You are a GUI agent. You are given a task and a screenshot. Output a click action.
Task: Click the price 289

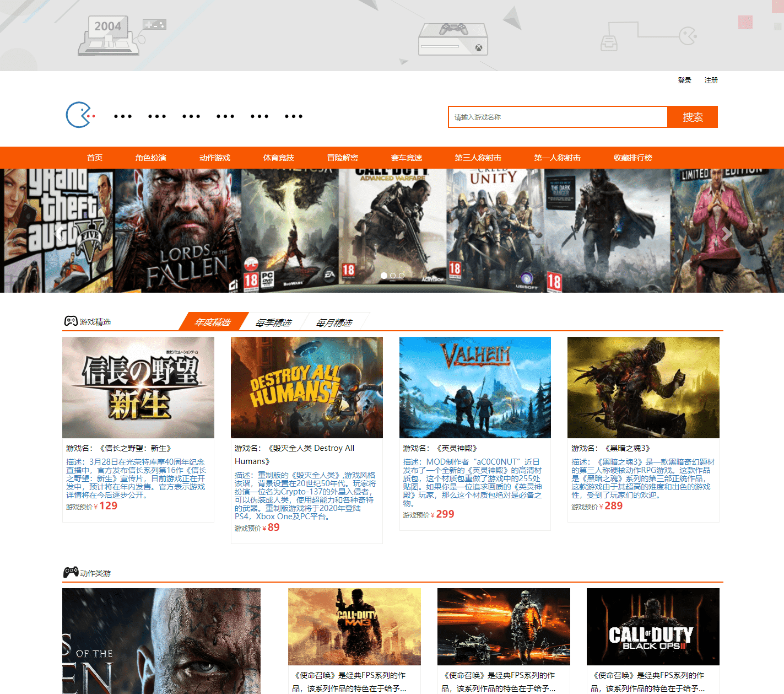(x=614, y=506)
